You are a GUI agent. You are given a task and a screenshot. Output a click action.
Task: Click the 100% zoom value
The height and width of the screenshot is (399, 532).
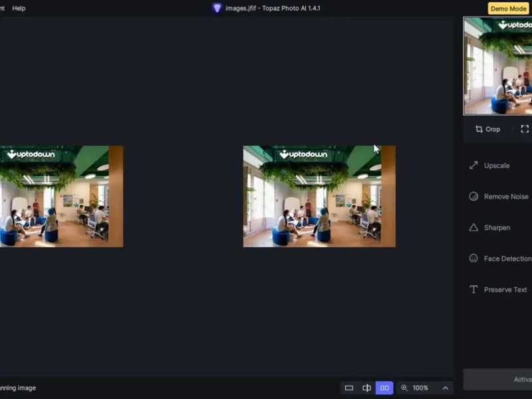pos(420,388)
